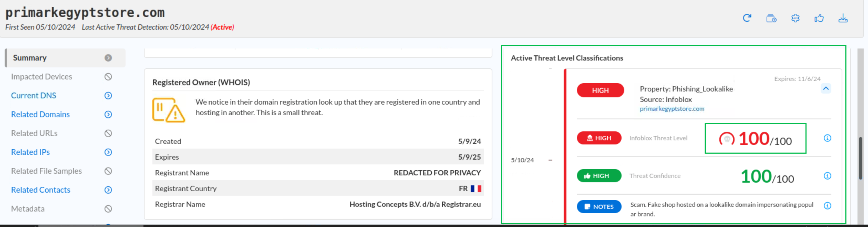Click info icon next to the Notes text
This screenshot has height=227, width=868.
[827, 206]
